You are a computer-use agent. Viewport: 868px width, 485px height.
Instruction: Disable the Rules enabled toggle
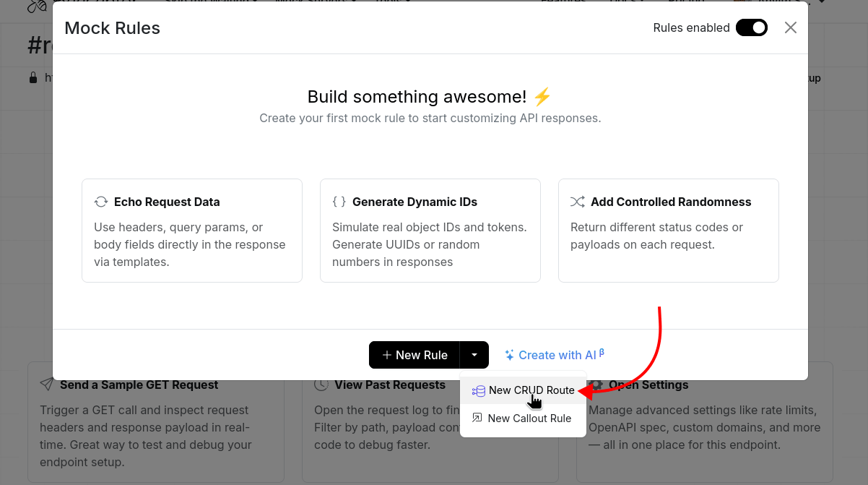(x=751, y=27)
